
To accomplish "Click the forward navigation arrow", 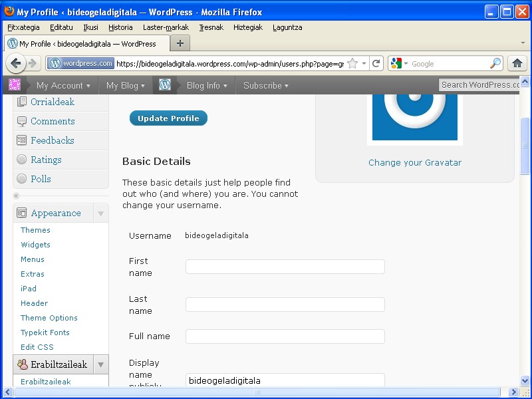I will [x=33, y=63].
